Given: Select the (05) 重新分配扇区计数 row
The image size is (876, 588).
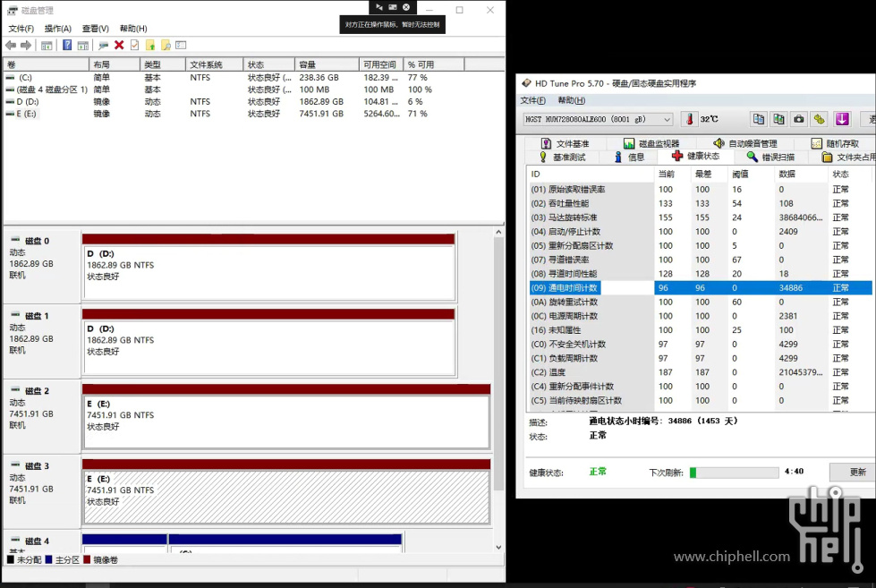Looking at the screenshot, I should [700, 246].
